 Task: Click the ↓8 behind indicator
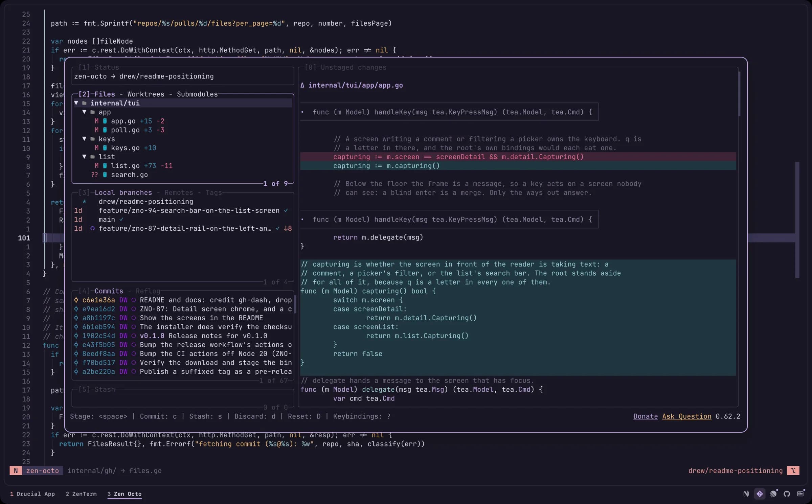288,229
